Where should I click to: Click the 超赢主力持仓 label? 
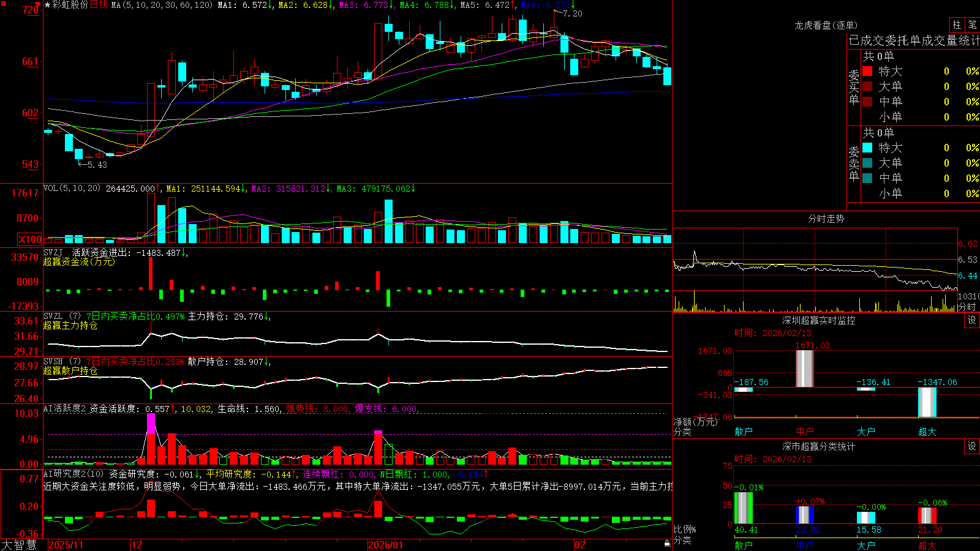[x=70, y=325]
